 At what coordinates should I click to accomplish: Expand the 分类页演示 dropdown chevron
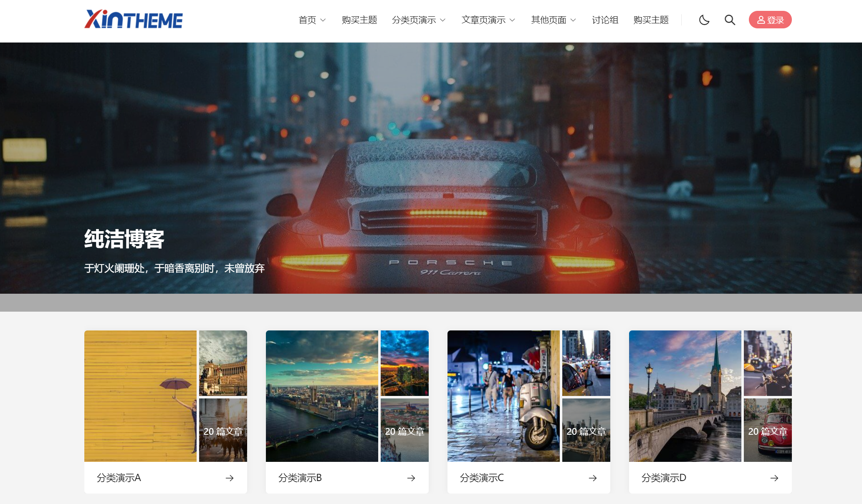(443, 20)
